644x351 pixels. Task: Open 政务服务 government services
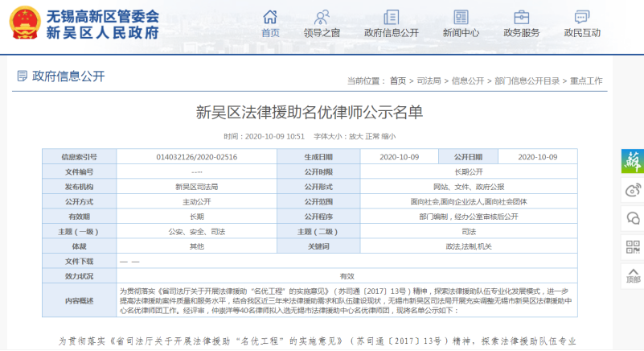521,23
